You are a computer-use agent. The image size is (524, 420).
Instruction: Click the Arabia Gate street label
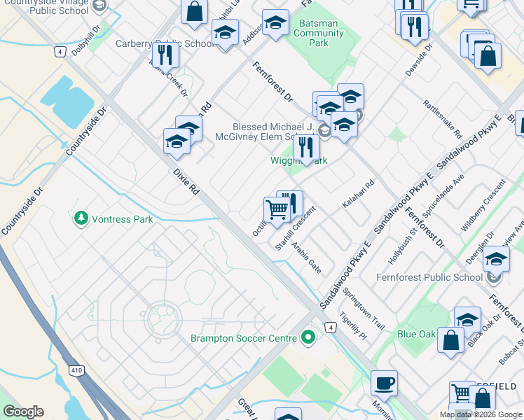pyautogui.click(x=306, y=258)
